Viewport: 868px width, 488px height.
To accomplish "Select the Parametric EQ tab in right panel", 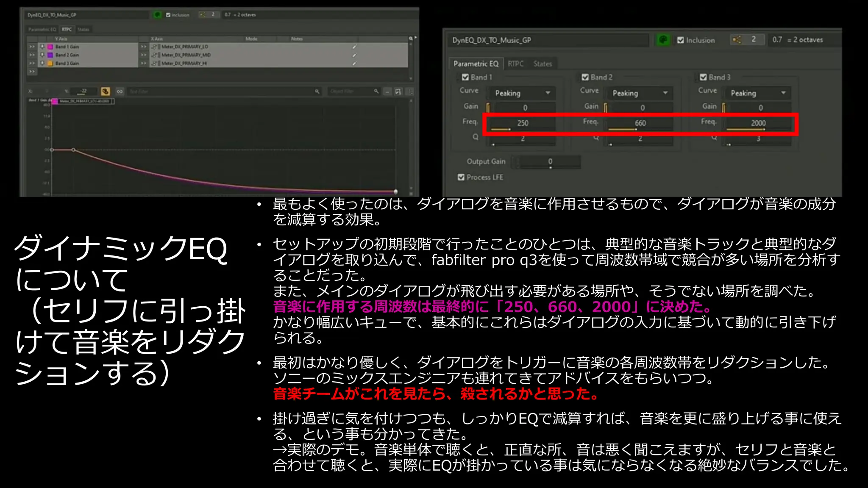I will click(x=476, y=64).
